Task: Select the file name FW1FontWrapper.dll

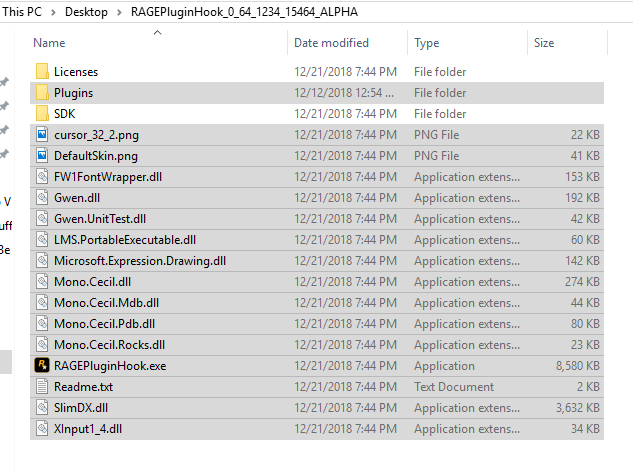Action: [x=108, y=177]
